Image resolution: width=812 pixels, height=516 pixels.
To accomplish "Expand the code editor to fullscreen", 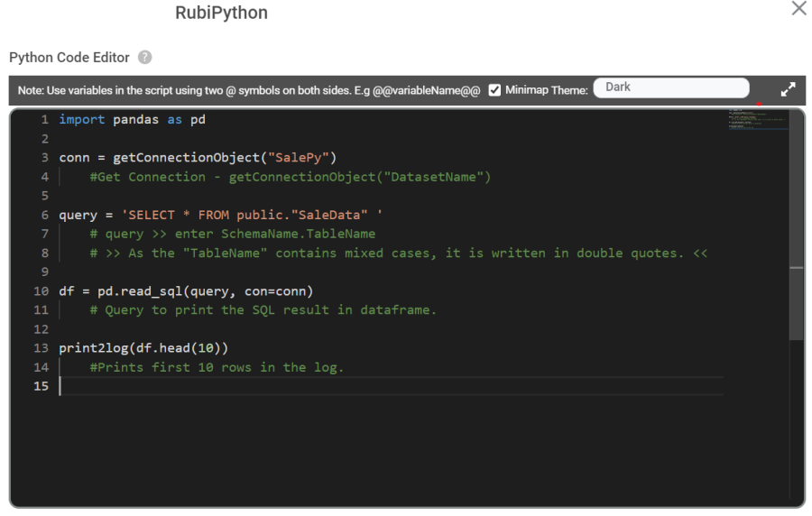I will coord(788,89).
